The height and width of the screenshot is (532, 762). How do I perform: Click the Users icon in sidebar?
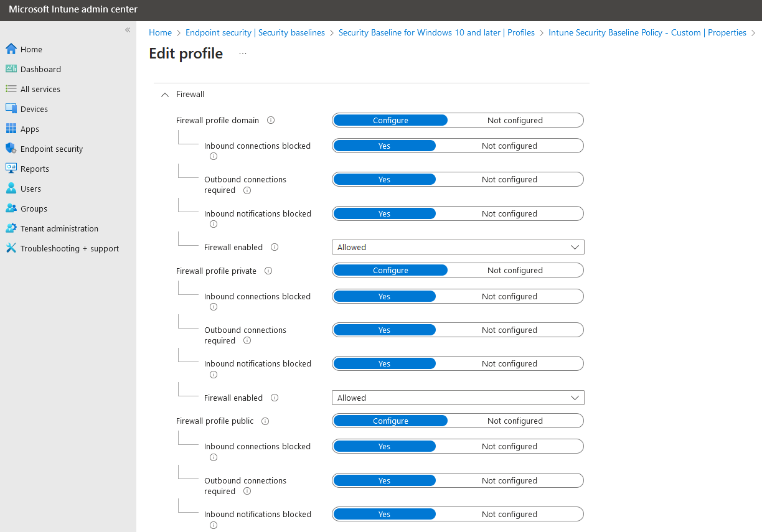tap(11, 189)
